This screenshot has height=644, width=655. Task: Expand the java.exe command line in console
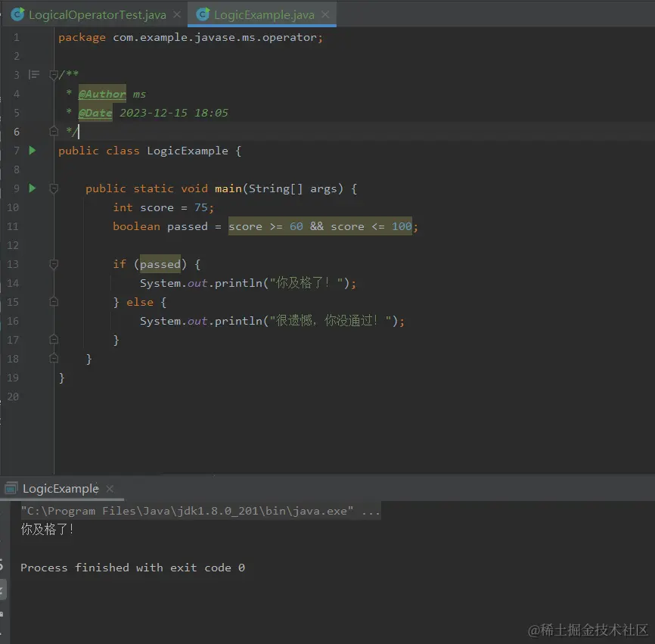pos(200,511)
